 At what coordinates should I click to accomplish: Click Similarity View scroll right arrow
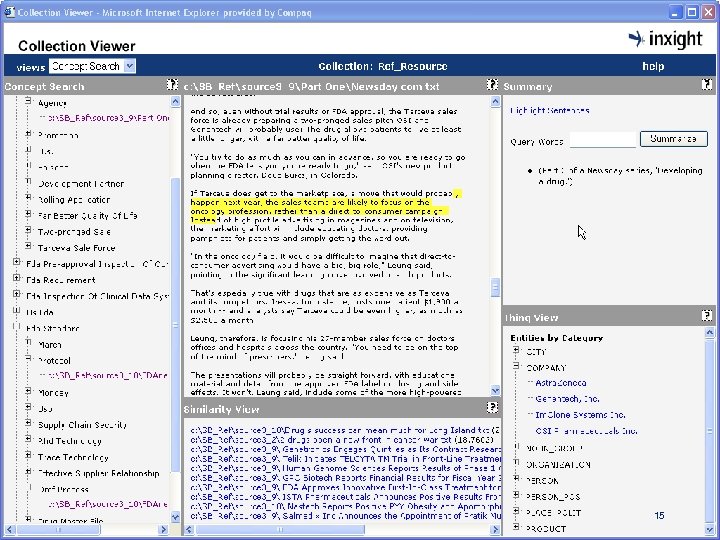tap(495, 529)
